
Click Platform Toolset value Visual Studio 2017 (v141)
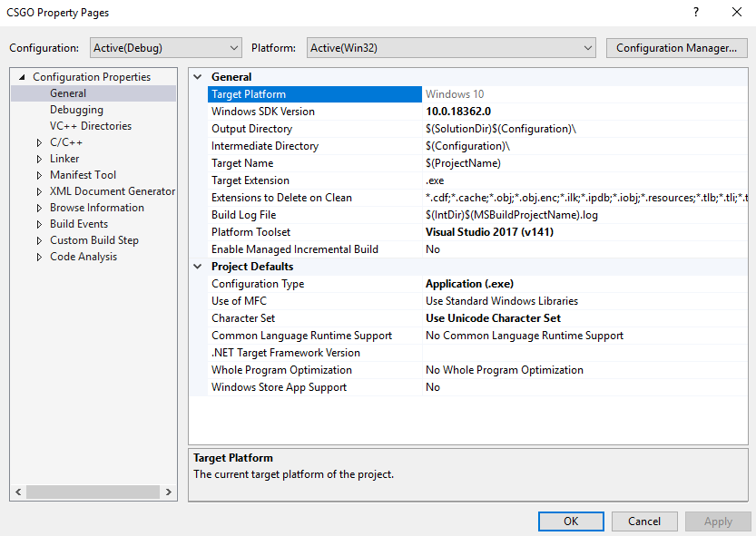click(x=489, y=232)
